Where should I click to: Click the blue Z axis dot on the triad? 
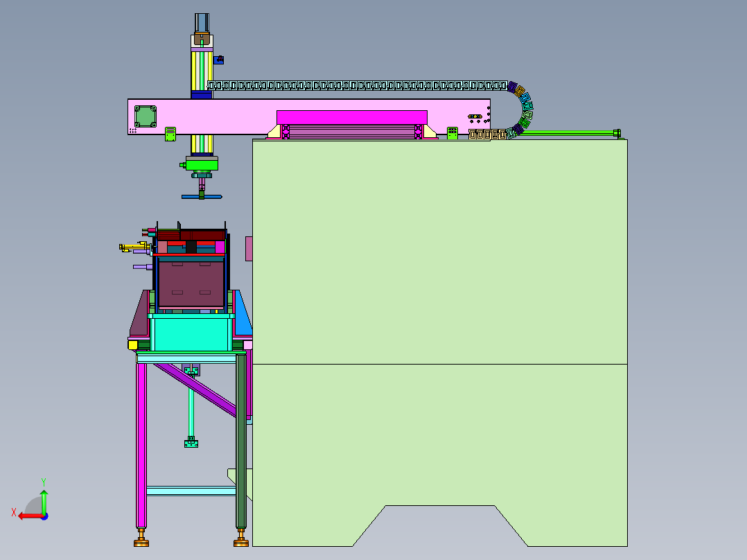point(44,516)
